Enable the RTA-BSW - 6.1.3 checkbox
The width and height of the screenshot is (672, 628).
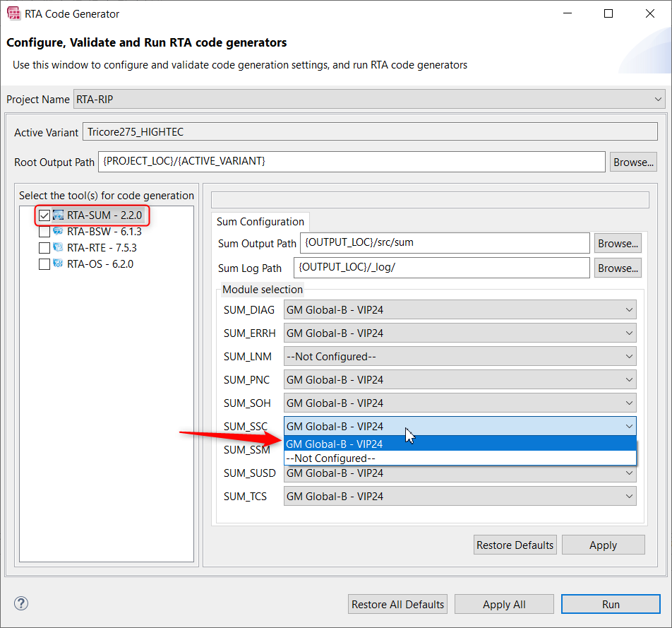pyautogui.click(x=44, y=232)
